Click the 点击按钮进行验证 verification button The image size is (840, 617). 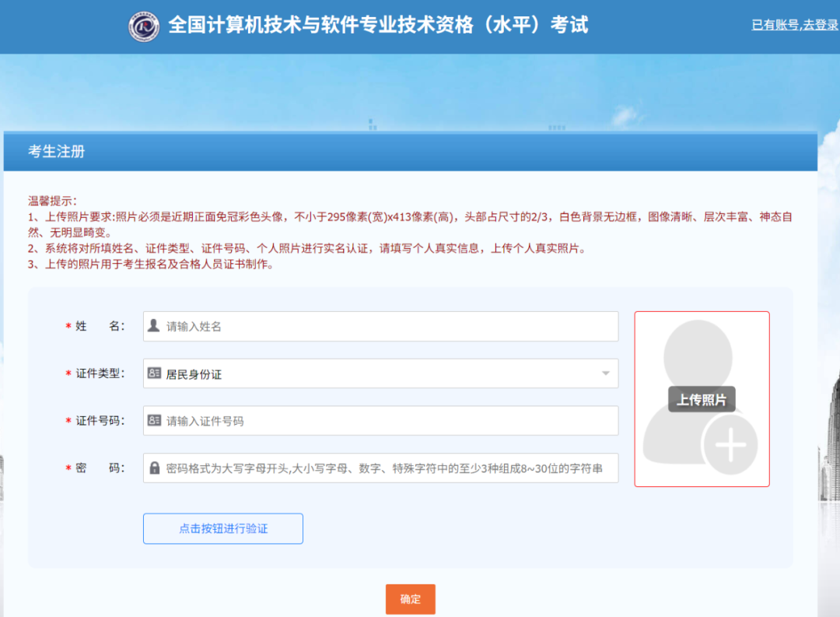point(223,528)
